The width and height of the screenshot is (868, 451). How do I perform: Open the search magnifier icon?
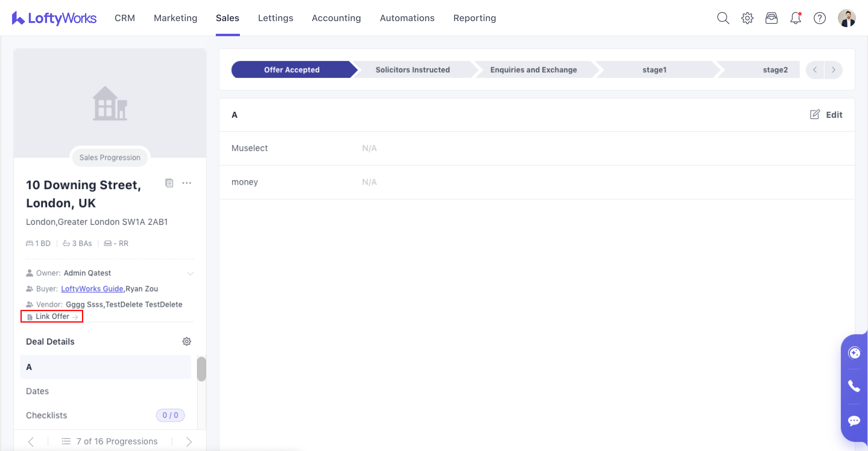723,18
